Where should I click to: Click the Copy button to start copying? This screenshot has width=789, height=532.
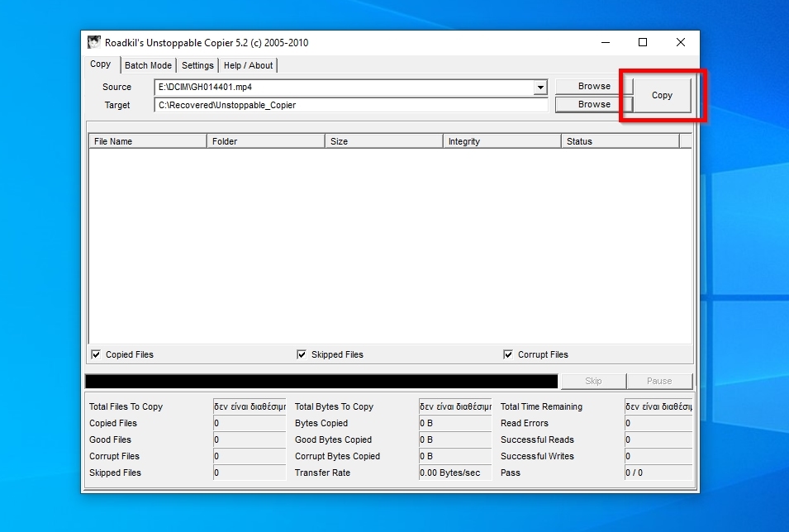tap(662, 95)
